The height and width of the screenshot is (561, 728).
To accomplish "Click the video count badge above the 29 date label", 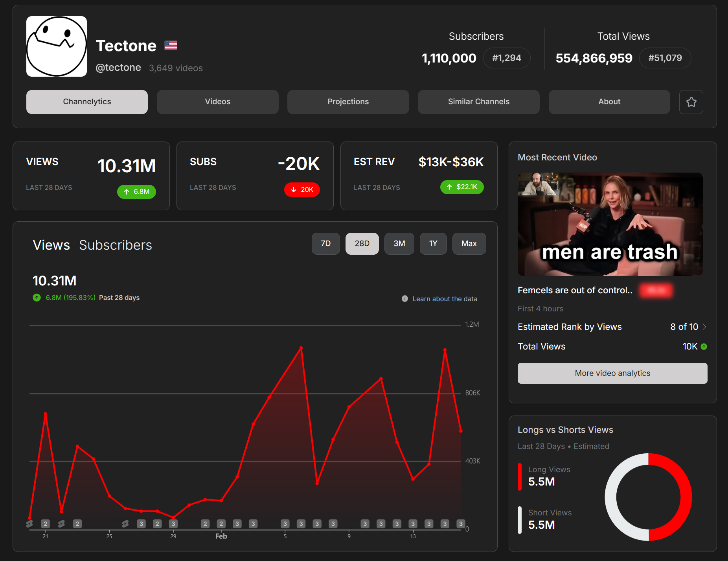I will [x=173, y=524].
